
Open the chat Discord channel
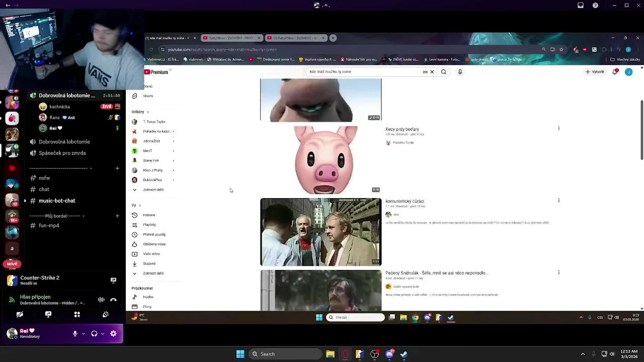(x=44, y=190)
